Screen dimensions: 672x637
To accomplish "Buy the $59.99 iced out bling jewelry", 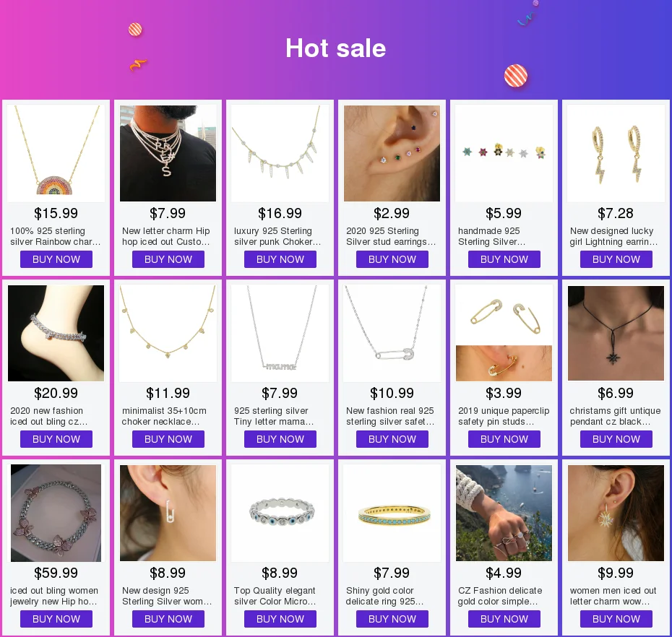I will coord(56,619).
